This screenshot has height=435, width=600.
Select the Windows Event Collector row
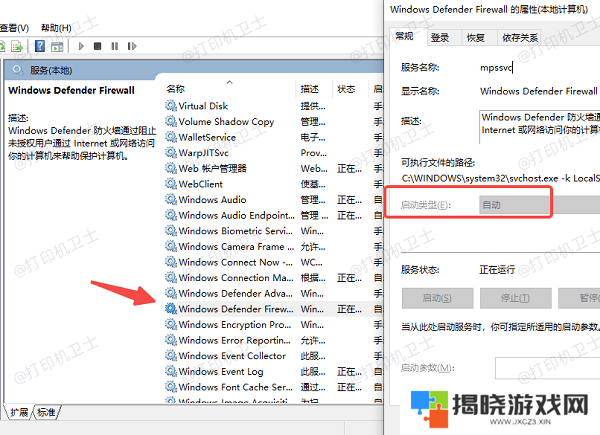tap(274, 355)
